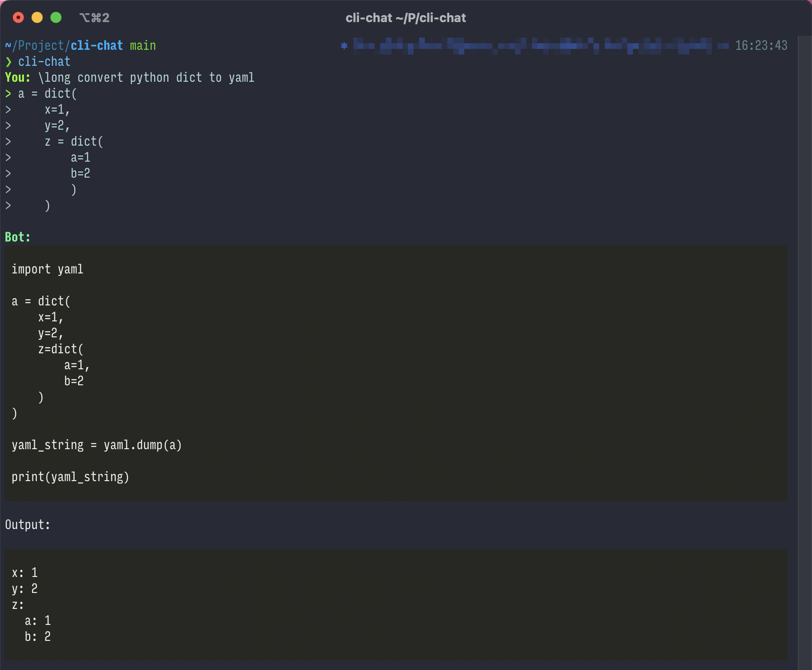Click the terminal vertical scrollbar

tap(804, 352)
